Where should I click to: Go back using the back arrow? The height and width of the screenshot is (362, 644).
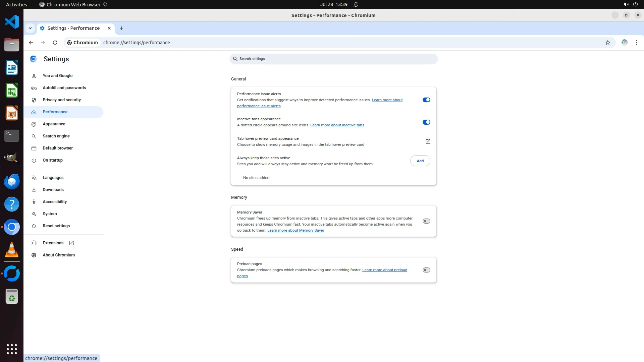(31, 43)
